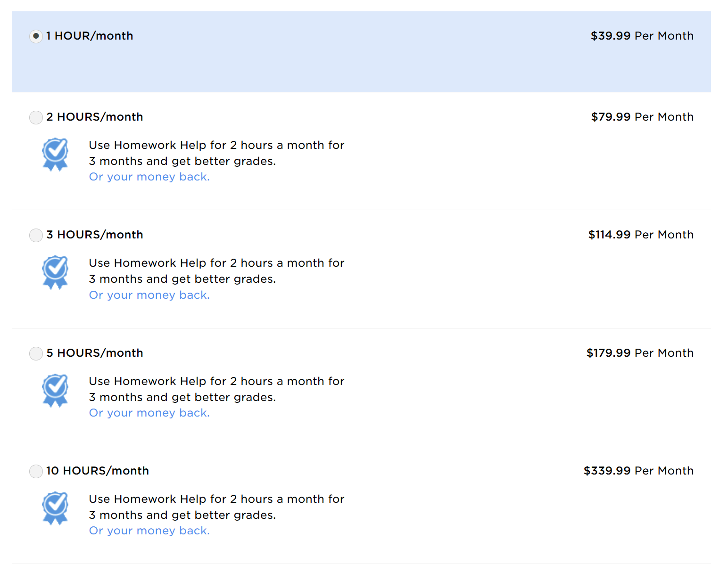Pick the 5 HOURS/month radio button
The height and width of the screenshot is (573, 728).
pyautogui.click(x=36, y=353)
